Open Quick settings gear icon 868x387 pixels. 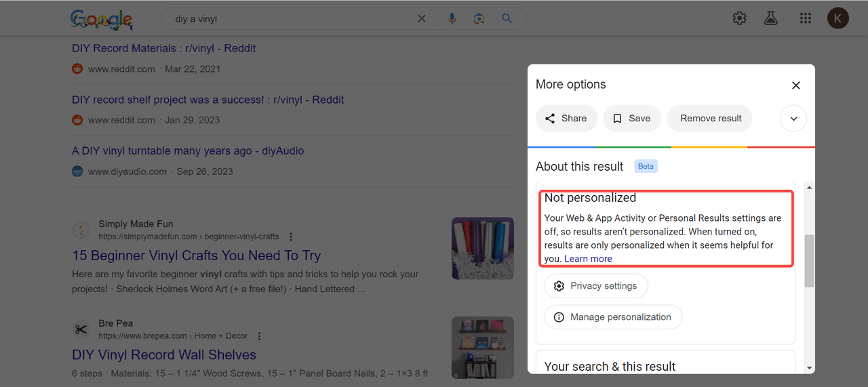click(x=739, y=18)
